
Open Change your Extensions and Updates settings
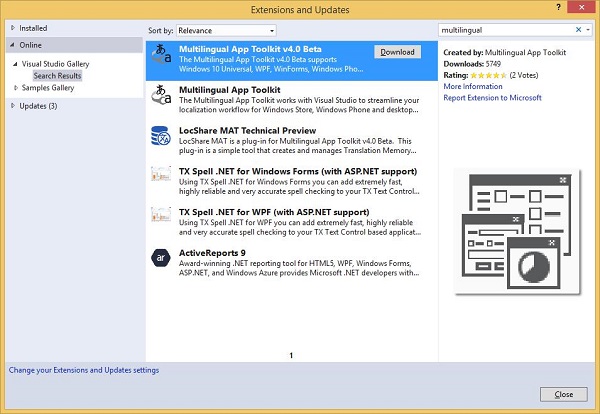[x=84, y=370]
